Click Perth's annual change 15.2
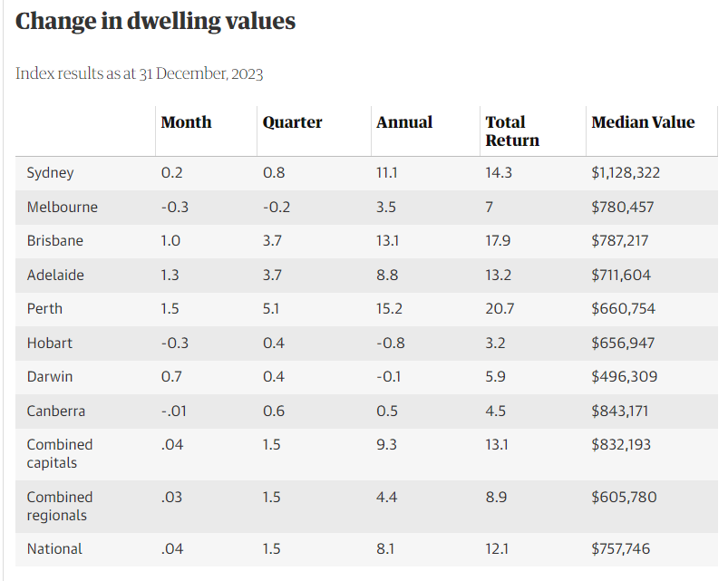This screenshot has width=728, height=581. pos(390,309)
